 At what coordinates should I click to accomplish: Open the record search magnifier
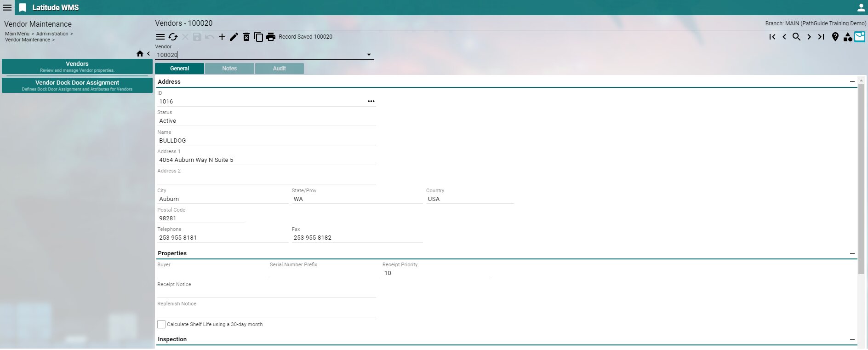(x=796, y=37)
